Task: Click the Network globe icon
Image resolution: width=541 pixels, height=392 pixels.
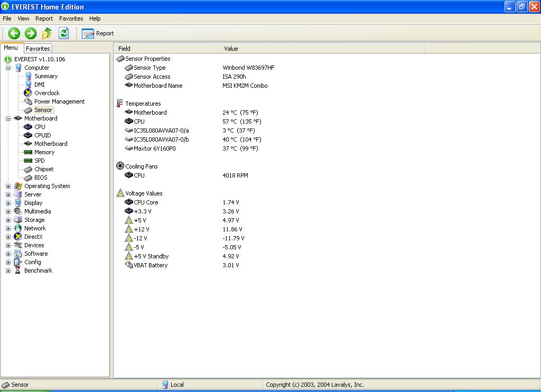Action: tap(18, 228)
